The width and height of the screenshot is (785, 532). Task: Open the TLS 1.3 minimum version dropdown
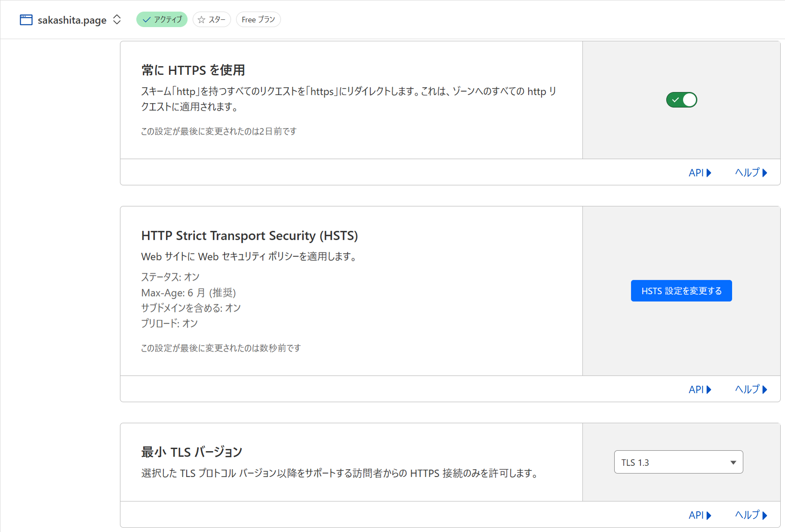678,462
